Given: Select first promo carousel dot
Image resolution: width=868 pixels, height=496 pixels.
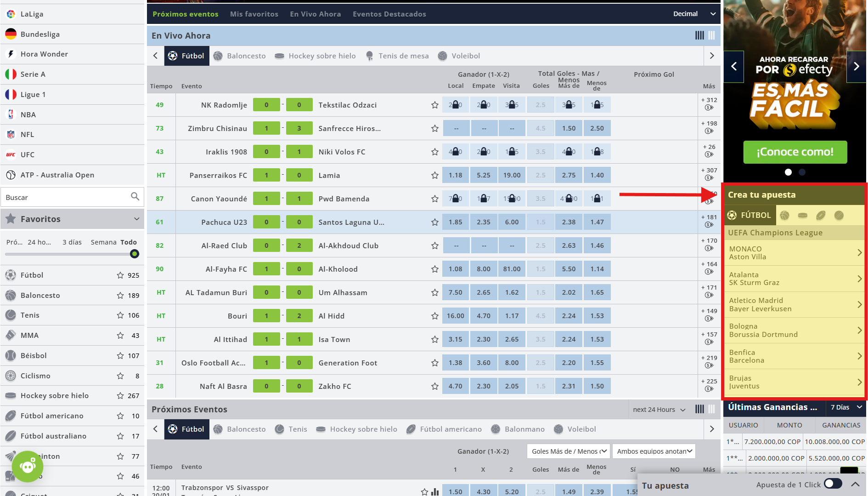Looking at the screenshot, I should (x=788, y=172).
